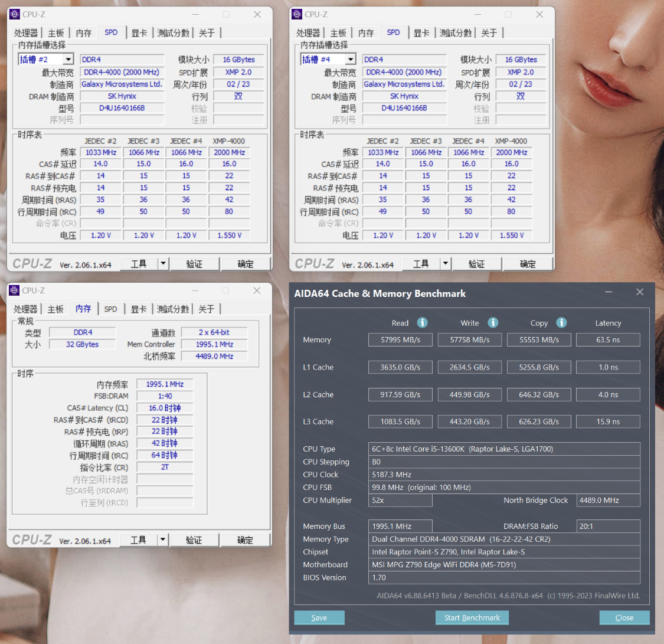Click 验证 button in slot #2 window

194,264
